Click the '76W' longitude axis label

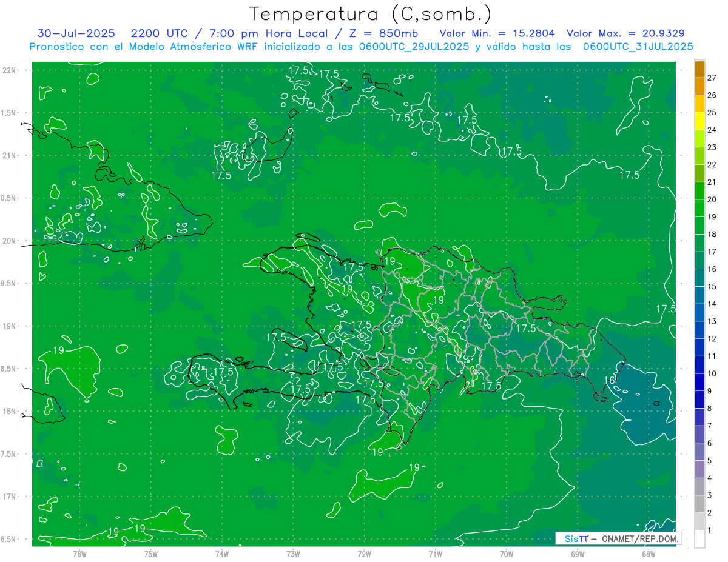(x=79, y=554)
